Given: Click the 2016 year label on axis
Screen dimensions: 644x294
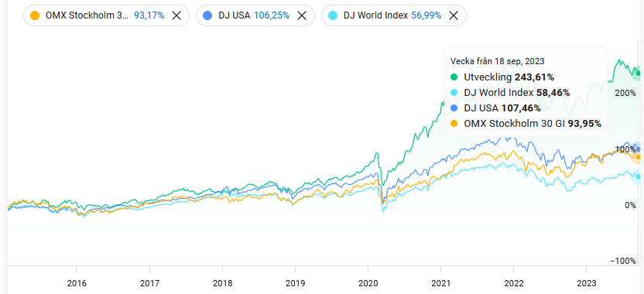Looking at the screenshot, I should coord(76,283).
